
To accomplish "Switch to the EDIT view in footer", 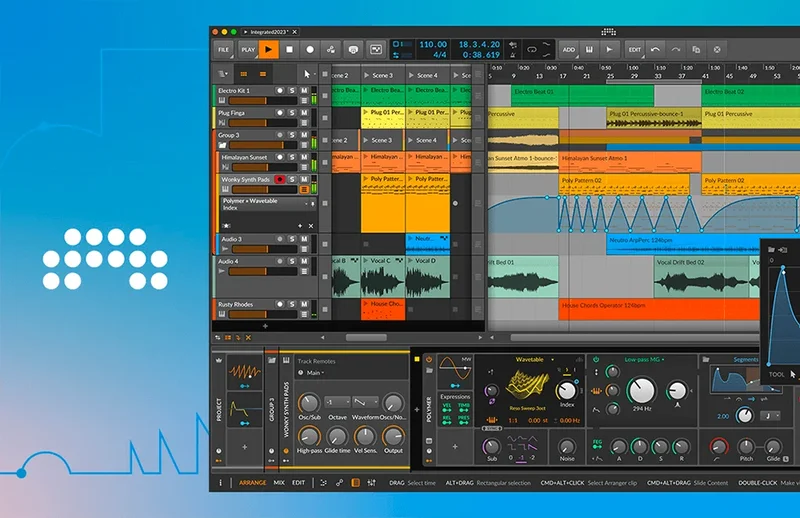I will (298, 482).
